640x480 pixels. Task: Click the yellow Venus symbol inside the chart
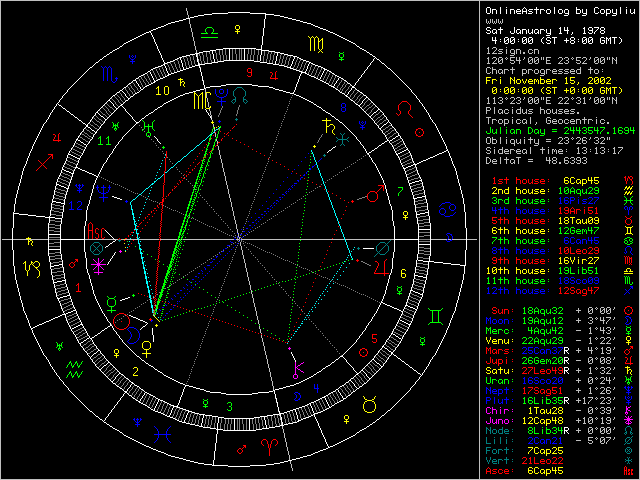coord(147,349)
